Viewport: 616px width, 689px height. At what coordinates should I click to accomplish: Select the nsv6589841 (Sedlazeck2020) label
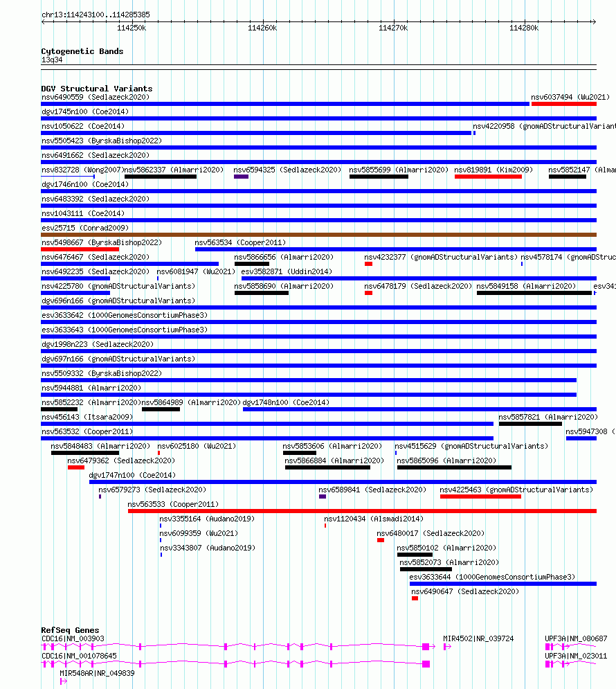pos(372,490)
